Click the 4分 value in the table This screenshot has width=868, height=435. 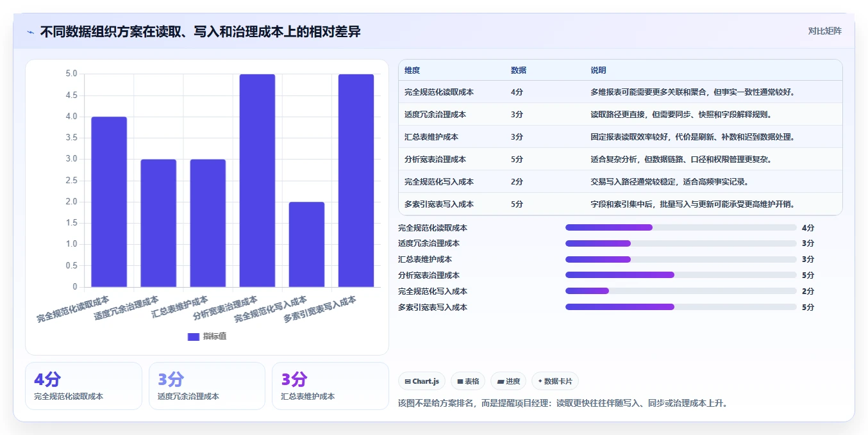click(517, 92)
